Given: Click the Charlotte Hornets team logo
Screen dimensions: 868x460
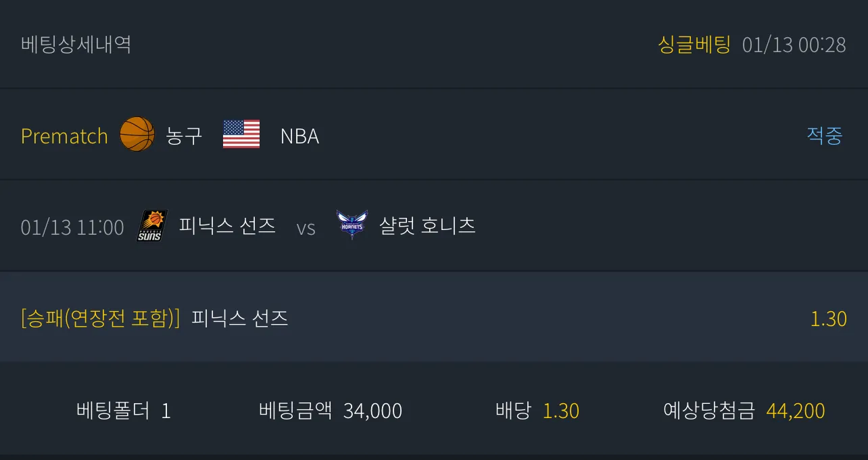Looking at the screenshot, I should click(x=352, y=225).
